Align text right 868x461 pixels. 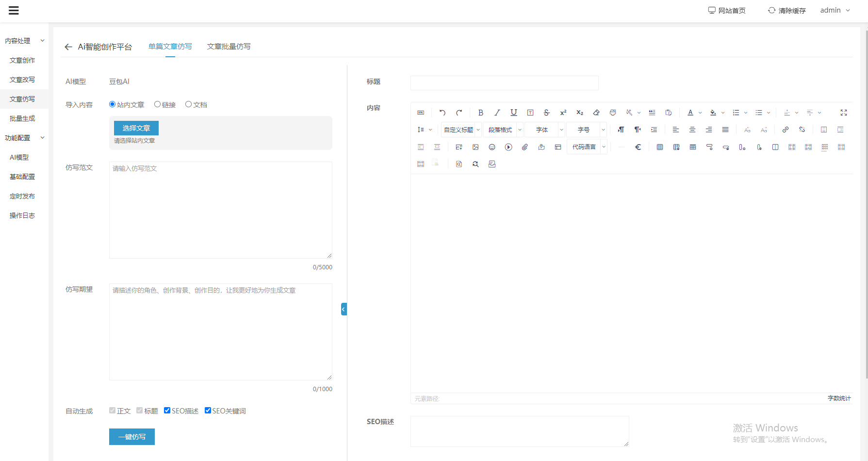click(709, 130)
